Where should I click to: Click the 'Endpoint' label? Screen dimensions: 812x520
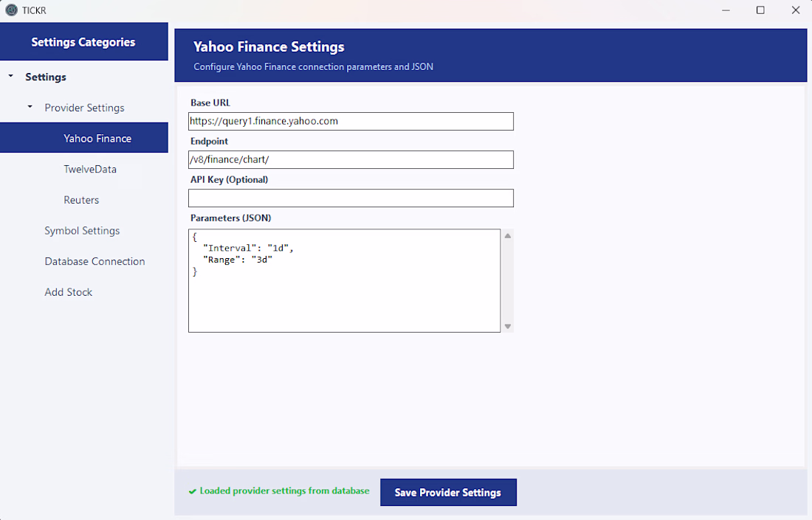click(209, 142)
